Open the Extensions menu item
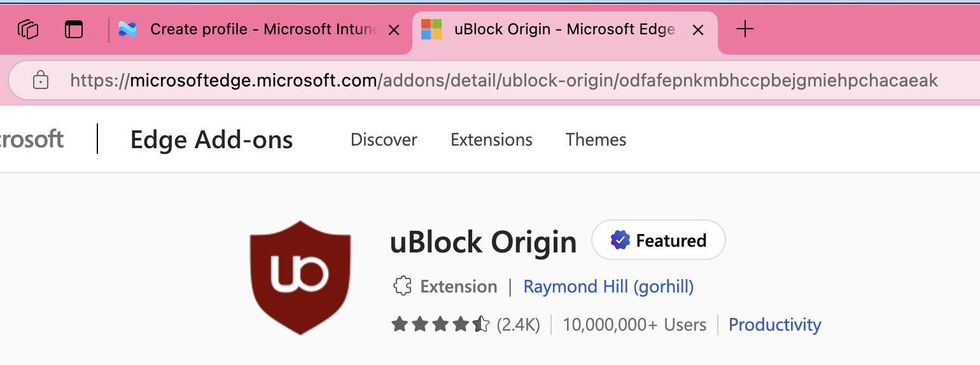980x365 pixels. tap(491, 139)
